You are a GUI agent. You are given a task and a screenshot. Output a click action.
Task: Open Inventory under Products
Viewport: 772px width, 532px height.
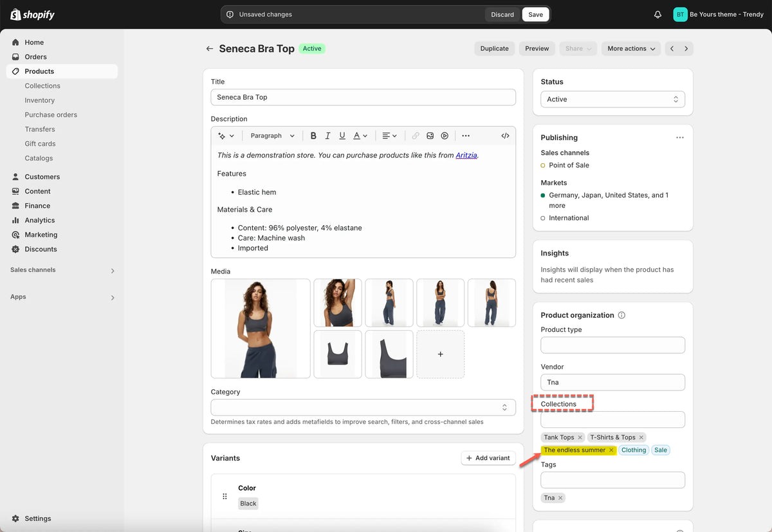(40, 100)
